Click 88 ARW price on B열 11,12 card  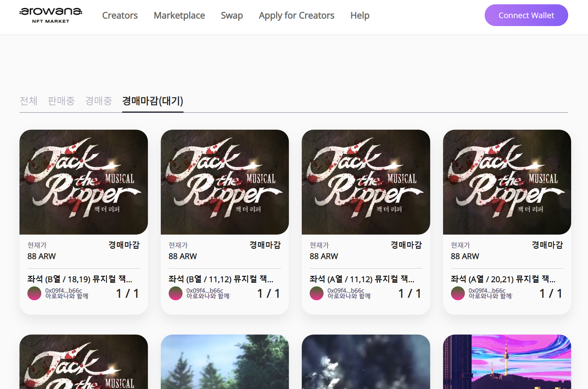183,256
